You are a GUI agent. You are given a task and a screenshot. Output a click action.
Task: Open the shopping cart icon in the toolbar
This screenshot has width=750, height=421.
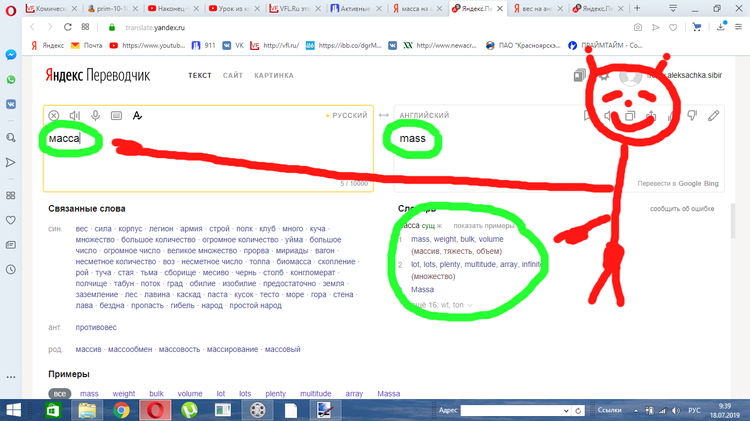[x=697, y=27]
